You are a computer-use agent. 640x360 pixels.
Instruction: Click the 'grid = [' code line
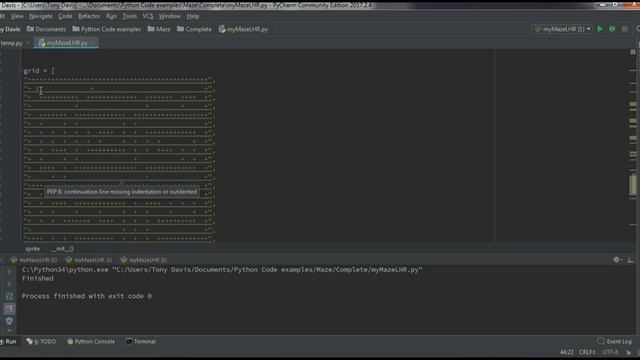39,71
